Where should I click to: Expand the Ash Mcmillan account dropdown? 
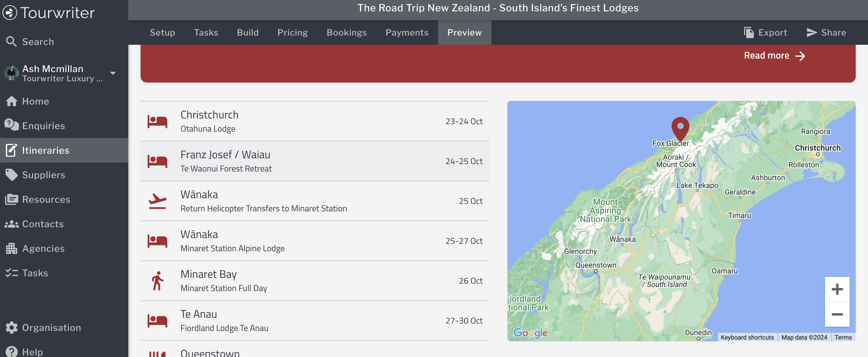point(113,73)
